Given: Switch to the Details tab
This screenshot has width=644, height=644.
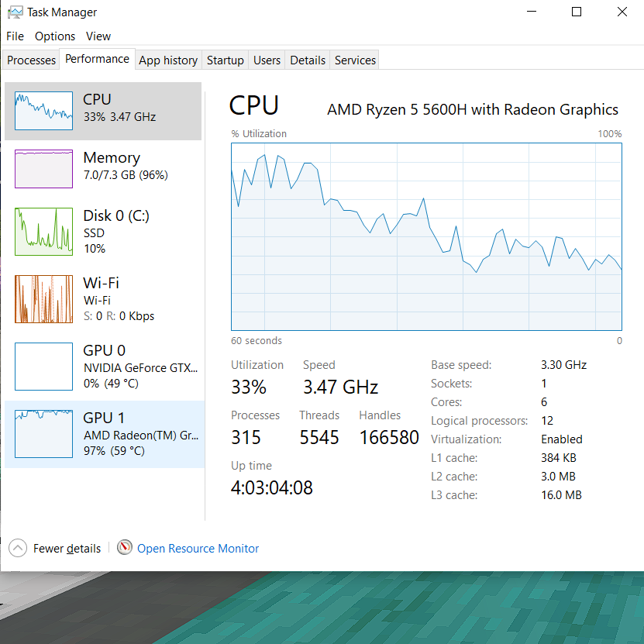Looking at the screenshot, I should click(308, 60).
